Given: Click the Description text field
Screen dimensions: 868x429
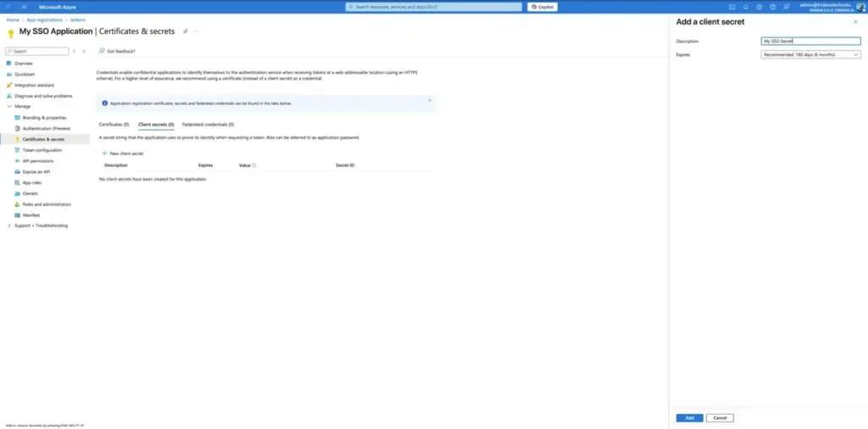Looking at the screenshot, I should [811, 41].
